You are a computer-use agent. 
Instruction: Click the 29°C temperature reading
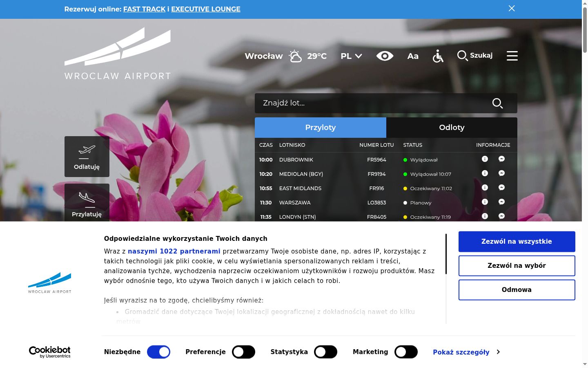[x=317, y=56]
